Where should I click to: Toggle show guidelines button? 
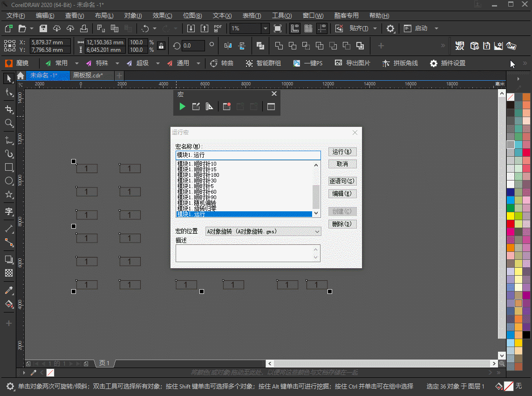321,28
